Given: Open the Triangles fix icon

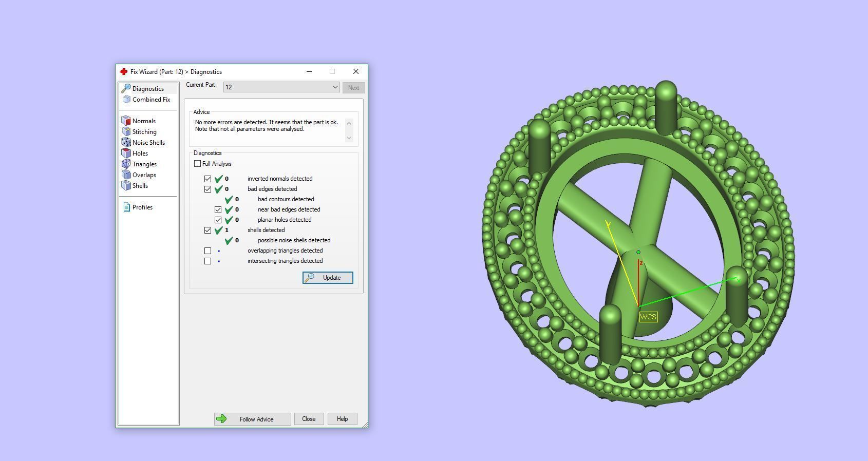Looking at the screenshot, I should (x=126, y=164).
